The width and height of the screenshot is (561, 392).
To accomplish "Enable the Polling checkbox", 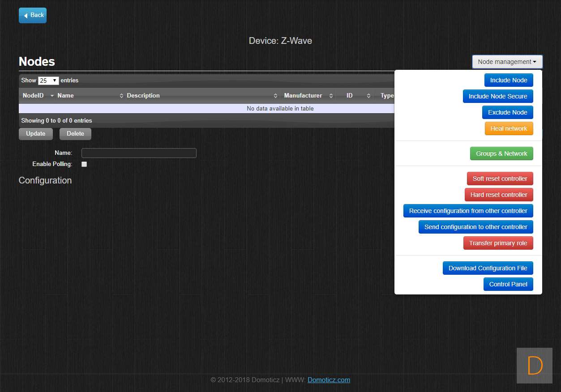I will 84,164.
